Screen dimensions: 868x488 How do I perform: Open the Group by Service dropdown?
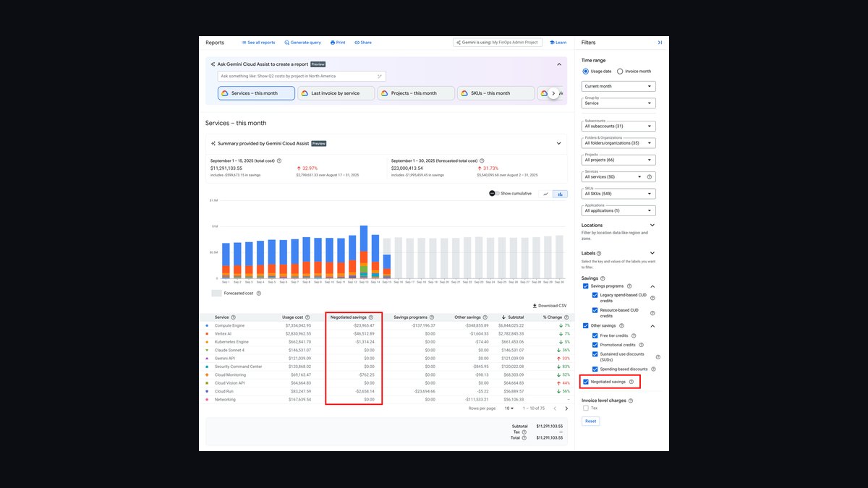click(618, 102)
